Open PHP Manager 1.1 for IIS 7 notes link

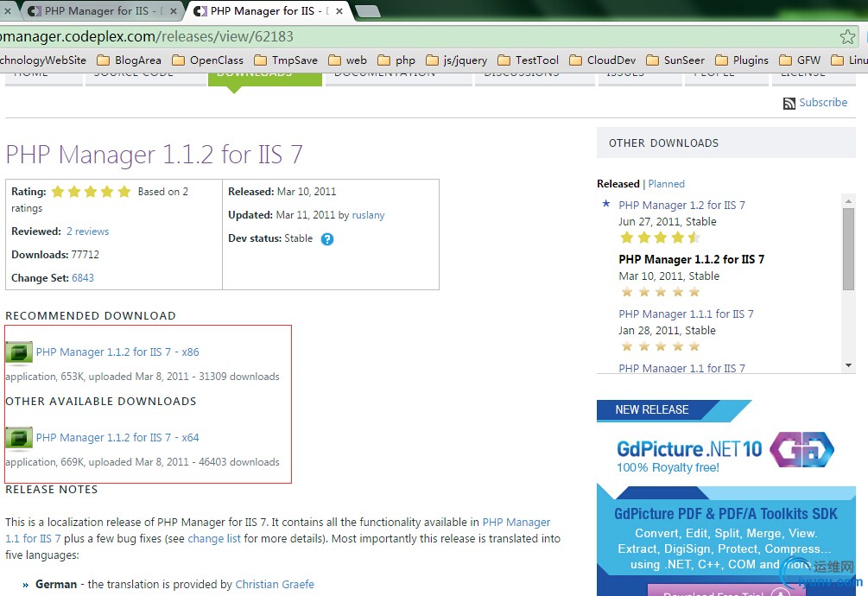tap(278, 530)
